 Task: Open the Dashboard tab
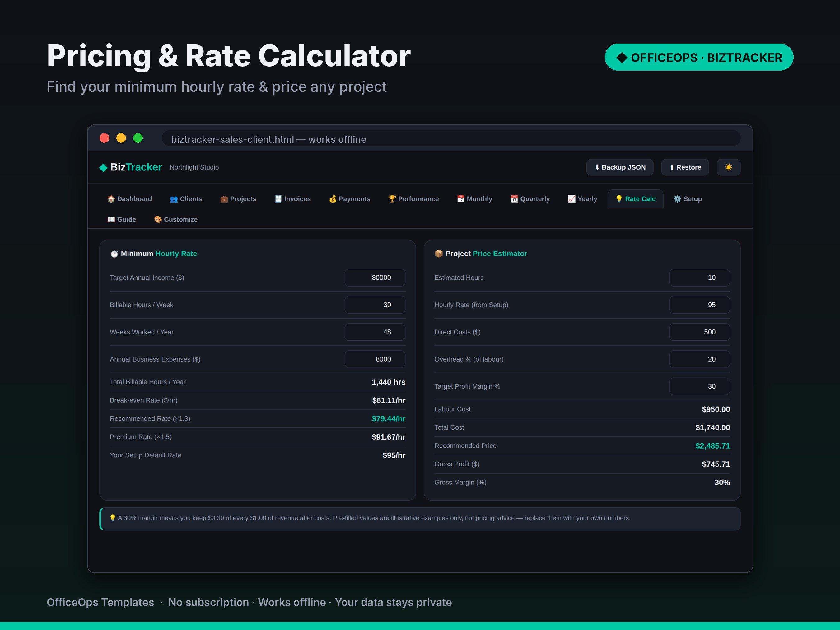(x=129, y=199)
